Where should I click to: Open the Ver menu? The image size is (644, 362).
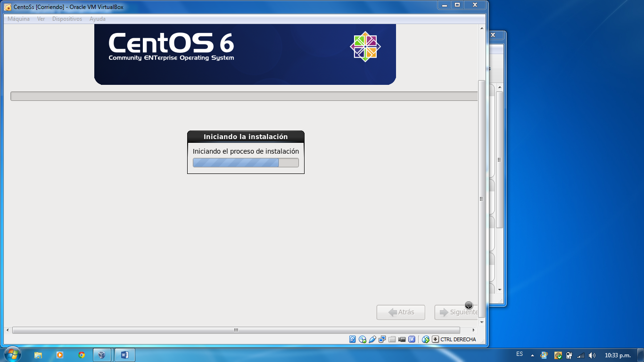point(41,19)
